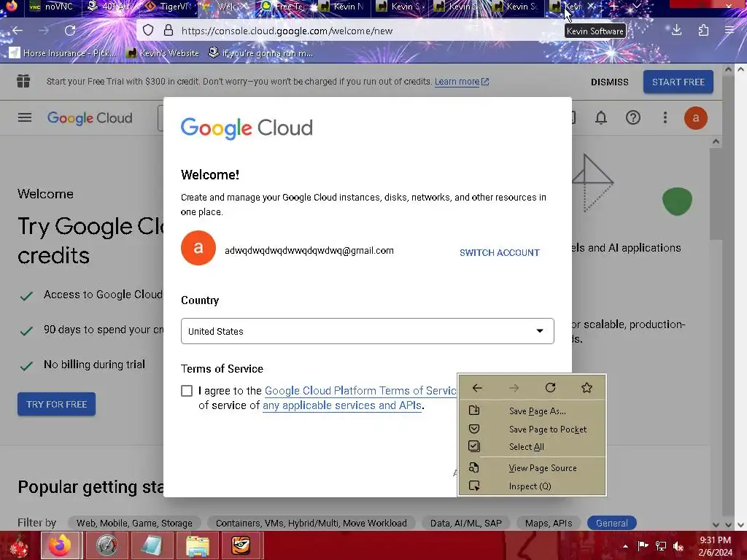
Task: Click the account email address text
Action: coord(309,251)
